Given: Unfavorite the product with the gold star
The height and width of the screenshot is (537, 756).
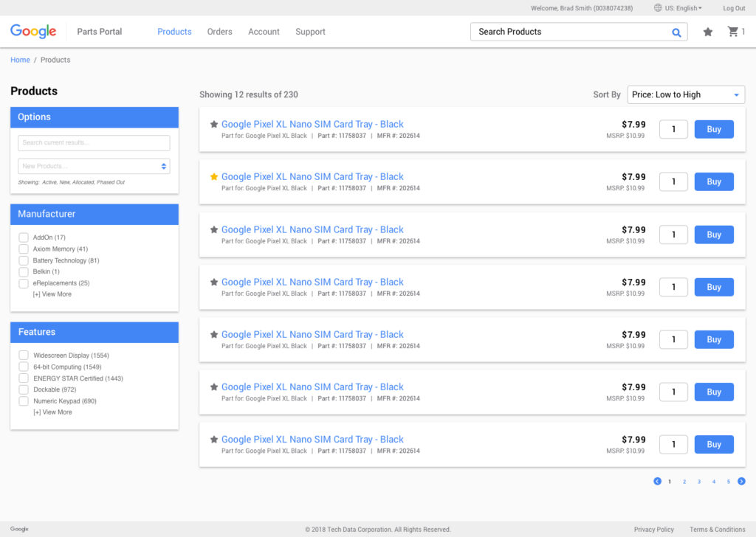Looking at the screenshot, I should (x=214, y=177).
